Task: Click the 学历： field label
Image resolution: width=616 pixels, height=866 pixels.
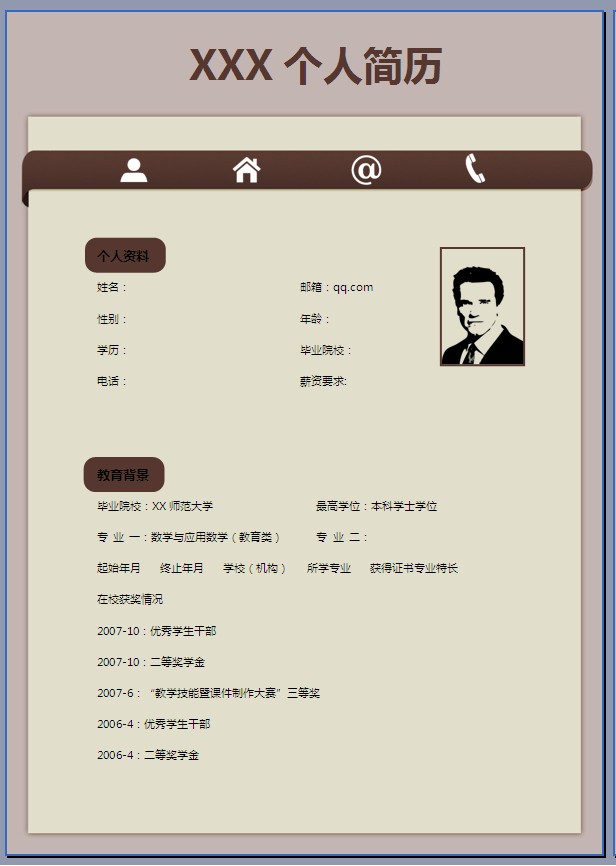Action: click(x=112, y=350)
